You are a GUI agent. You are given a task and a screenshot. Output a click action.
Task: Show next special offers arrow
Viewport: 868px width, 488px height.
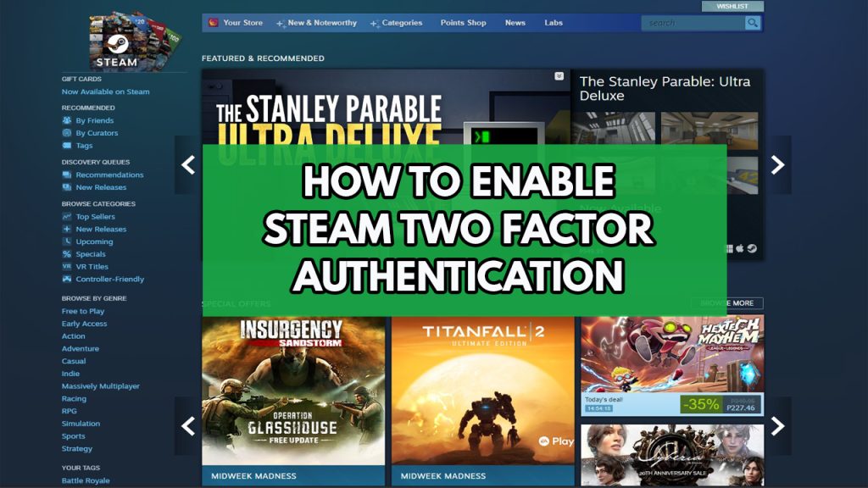coord(778,426)
